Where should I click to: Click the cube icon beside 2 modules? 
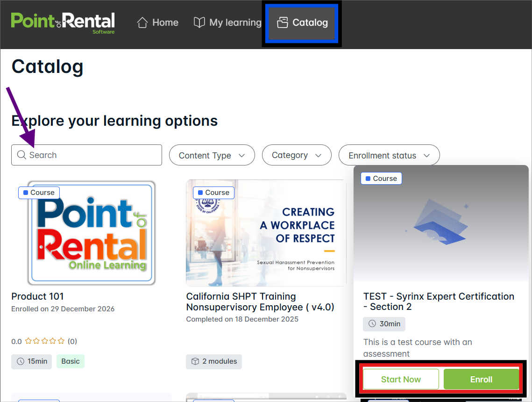(195, 361)
